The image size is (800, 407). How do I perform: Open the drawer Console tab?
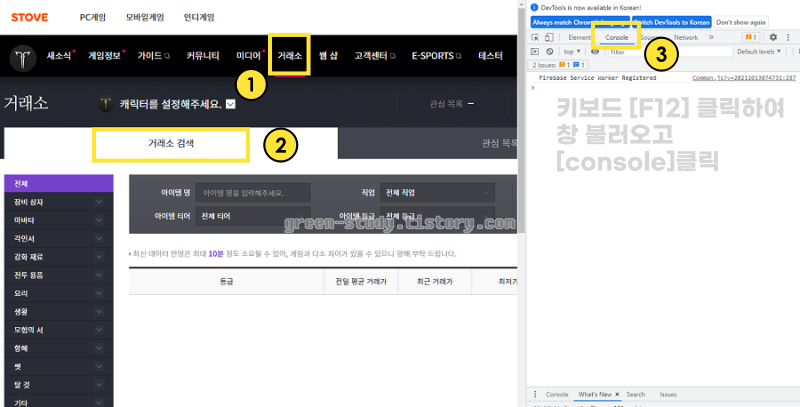(x=557, y=394)
